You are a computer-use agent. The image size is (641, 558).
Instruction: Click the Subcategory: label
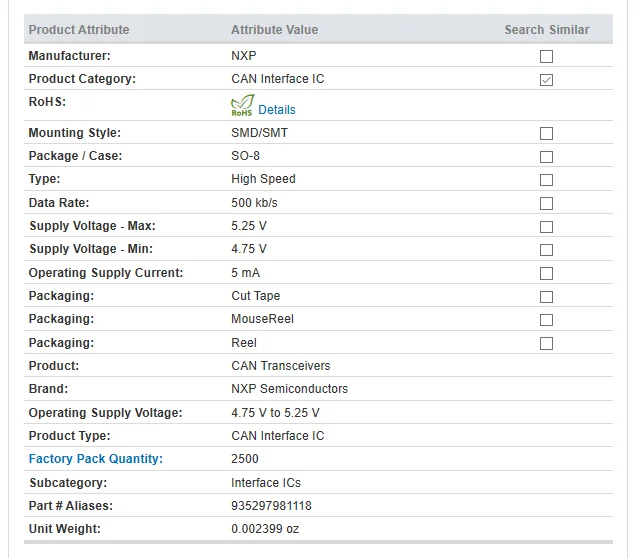[68, 483]
